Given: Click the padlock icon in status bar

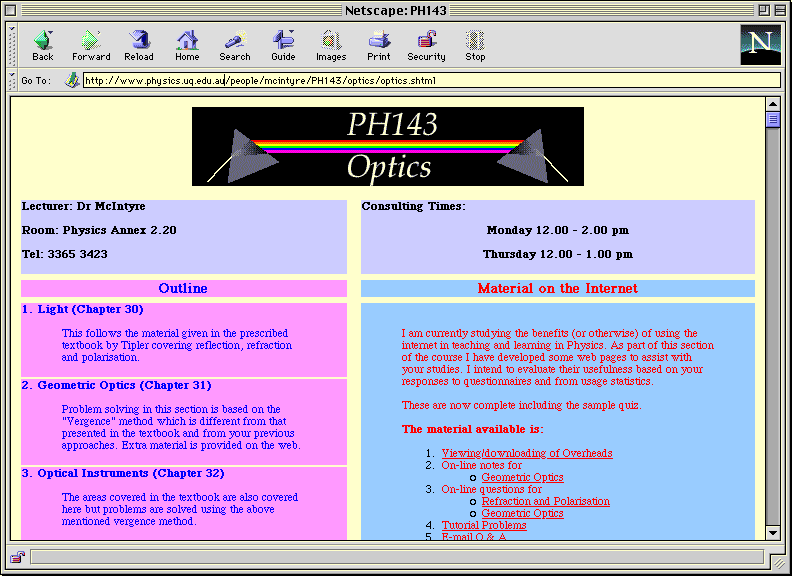Looking at the screenshot, I should click(17, 557).
